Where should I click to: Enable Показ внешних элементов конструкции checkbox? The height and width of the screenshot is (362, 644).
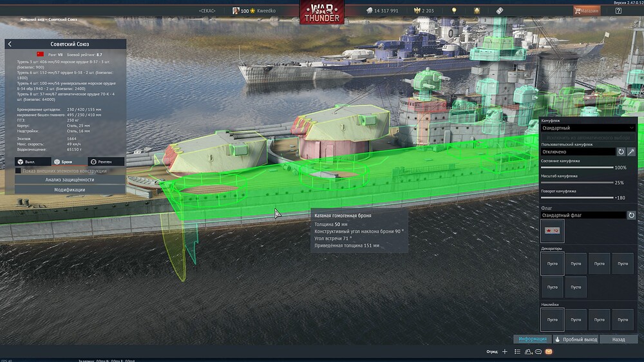click(x=18, y=171)
